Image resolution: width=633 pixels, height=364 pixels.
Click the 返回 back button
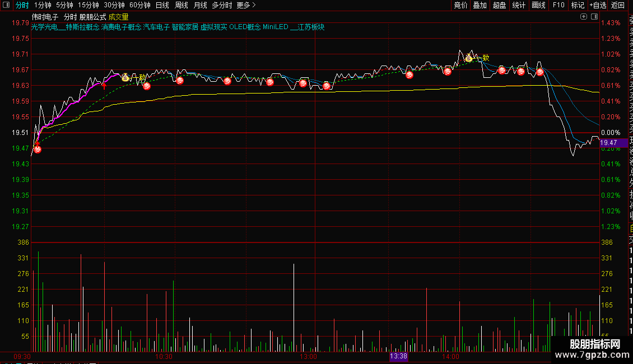pyautogui.click(x=618, y=5)
